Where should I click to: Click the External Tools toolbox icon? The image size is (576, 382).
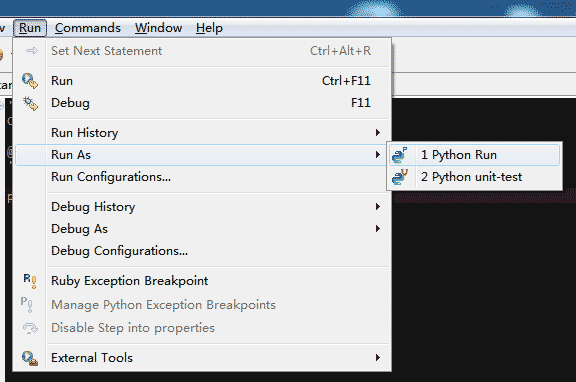tap(30, 358)
